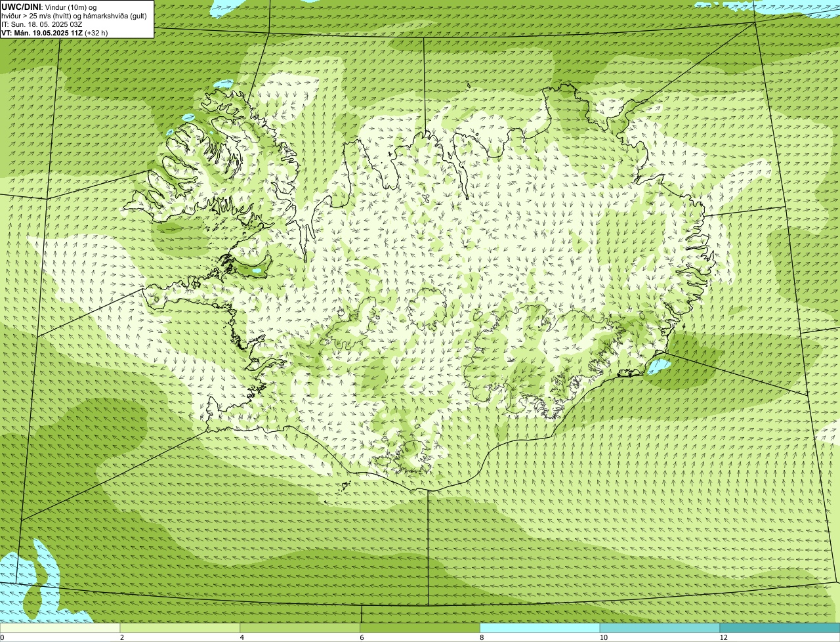Click the scale label '8' under the color bar
Screen dimensions: 840x642
(482, 637)
